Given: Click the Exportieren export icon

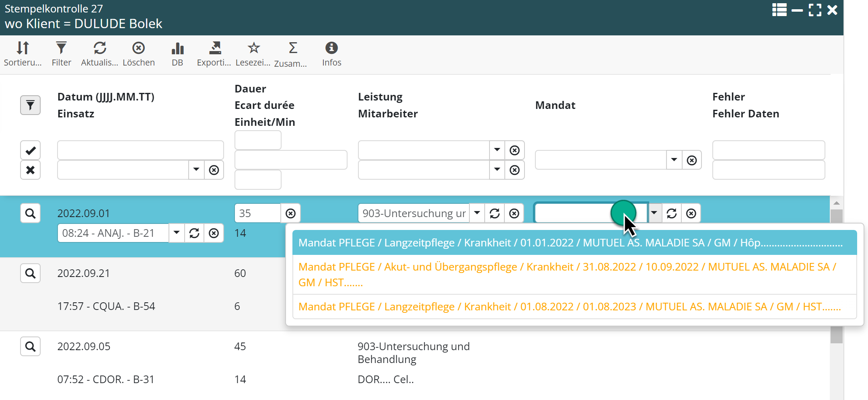Looking at the screenshot, I should [x=214, y=48].
